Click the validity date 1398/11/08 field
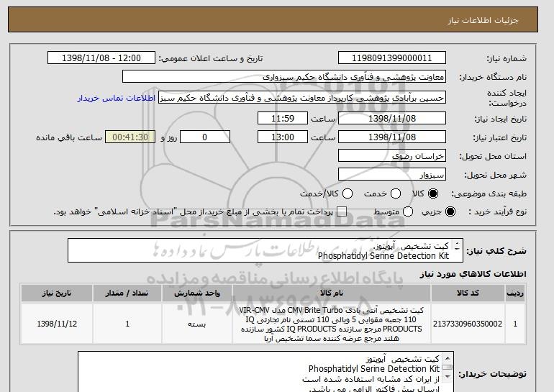554x392 pixels. pos(392,137)
